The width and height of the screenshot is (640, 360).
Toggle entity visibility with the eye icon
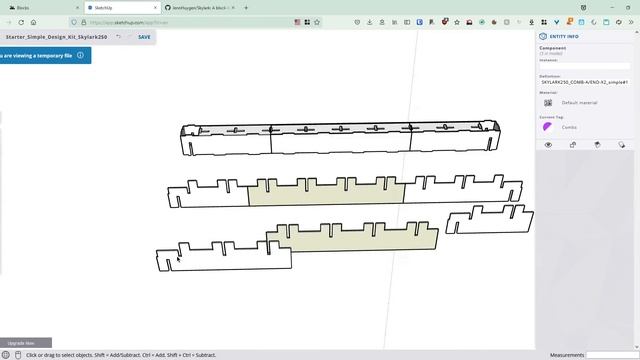coord(548,145)
